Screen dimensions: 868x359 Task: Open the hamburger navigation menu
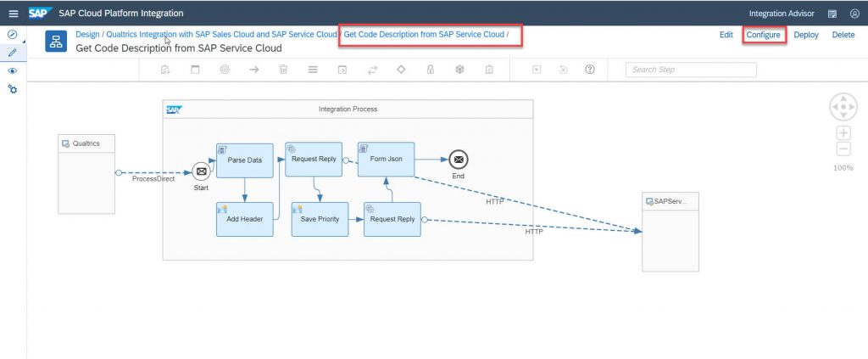[14, 14]
